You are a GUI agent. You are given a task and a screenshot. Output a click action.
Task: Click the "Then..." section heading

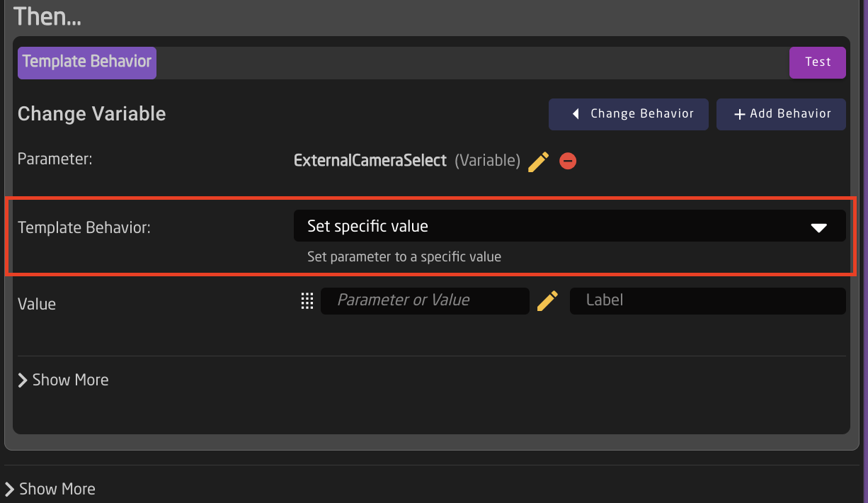click(x=47, y=16)
